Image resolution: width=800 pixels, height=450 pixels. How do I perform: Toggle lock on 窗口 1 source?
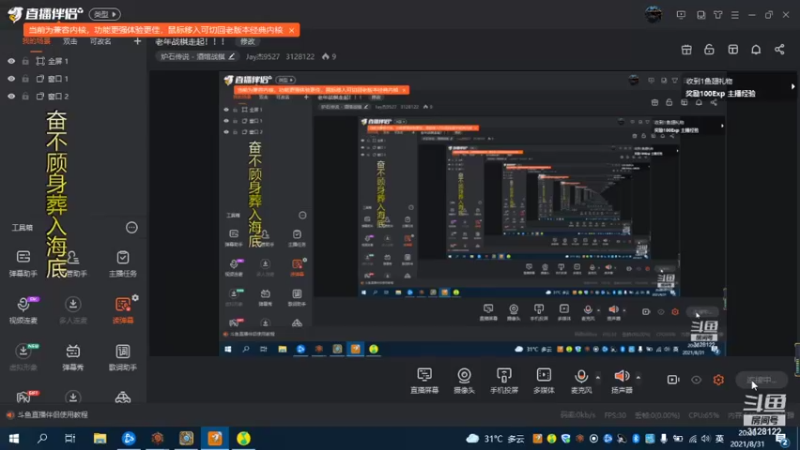click(25, 79)
